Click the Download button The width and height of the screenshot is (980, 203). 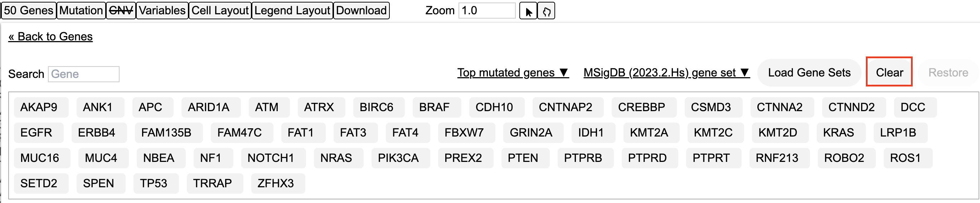[x=361, y=10]
